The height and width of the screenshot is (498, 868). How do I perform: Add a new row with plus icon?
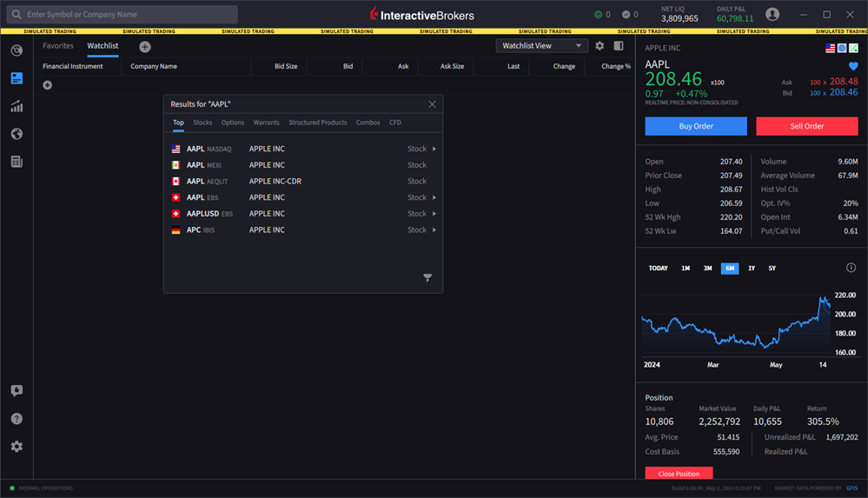(48, 85)
